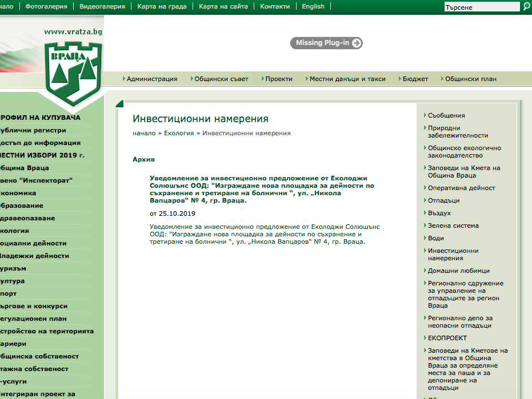
Task: Open Търгове и конкурси in left menu
Action: pos(34,306)
